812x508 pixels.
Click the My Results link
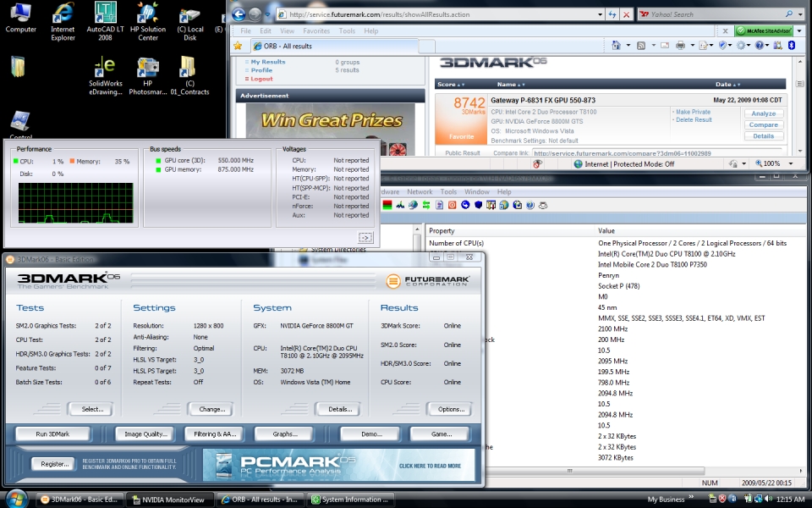(x=268, y=62)
